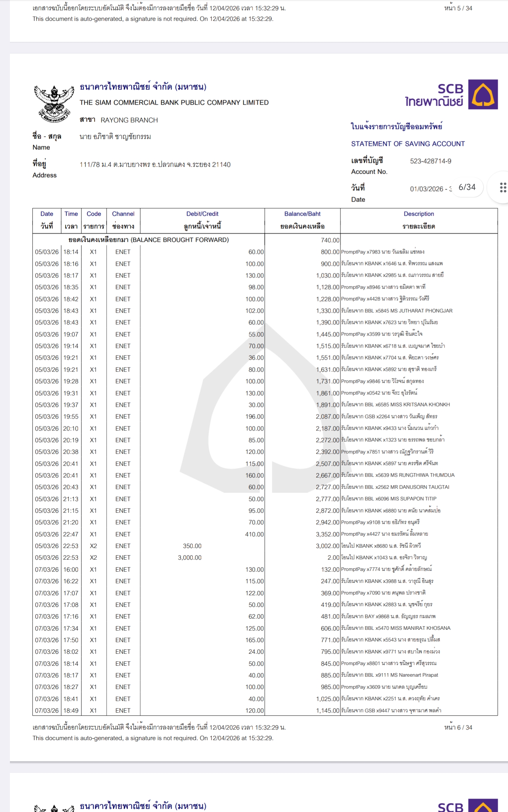Select the account number 523-428714-9
The image size is (508, 812).
pyautogui.click(x=430, y=161)
